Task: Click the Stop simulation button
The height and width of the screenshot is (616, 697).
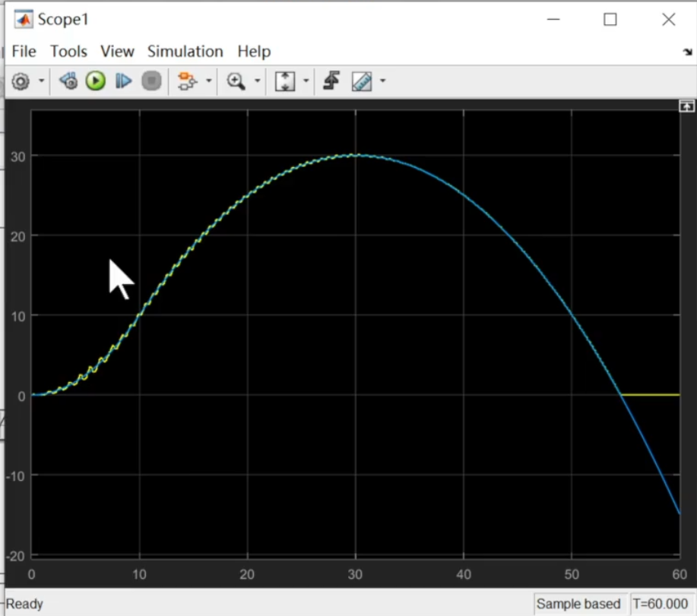Action: click(151, 81)
